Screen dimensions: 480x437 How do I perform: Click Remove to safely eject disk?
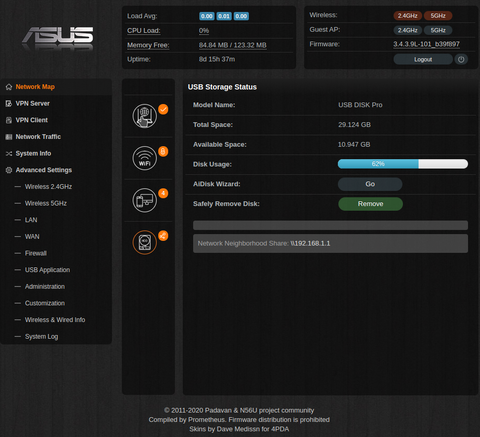point(370,204)
